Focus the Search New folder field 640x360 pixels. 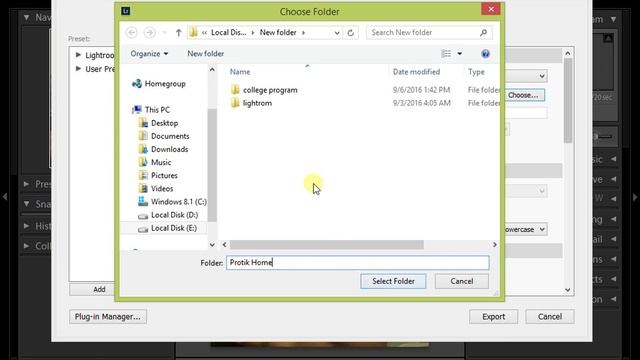tap(429, 33)
